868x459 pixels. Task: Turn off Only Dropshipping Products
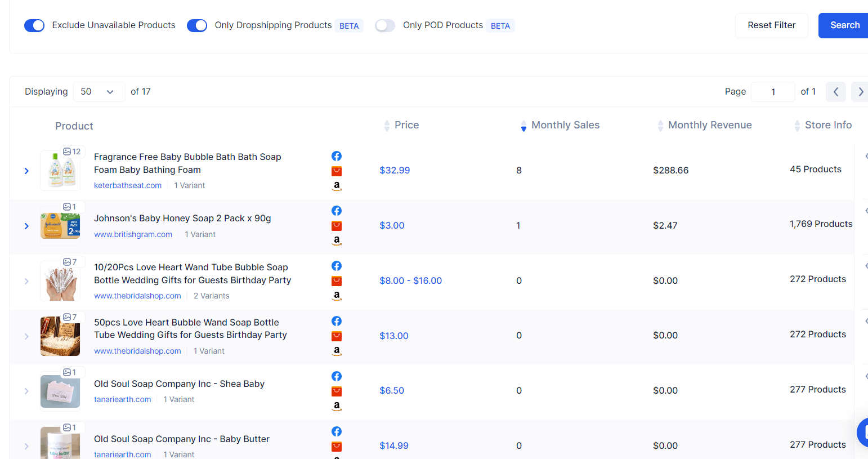pos(197,25)
